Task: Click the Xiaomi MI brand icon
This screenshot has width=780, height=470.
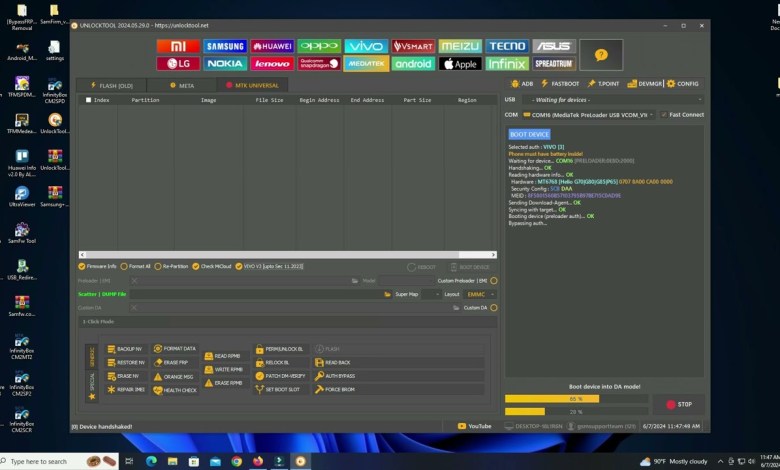Action: (x=177, y=46)
